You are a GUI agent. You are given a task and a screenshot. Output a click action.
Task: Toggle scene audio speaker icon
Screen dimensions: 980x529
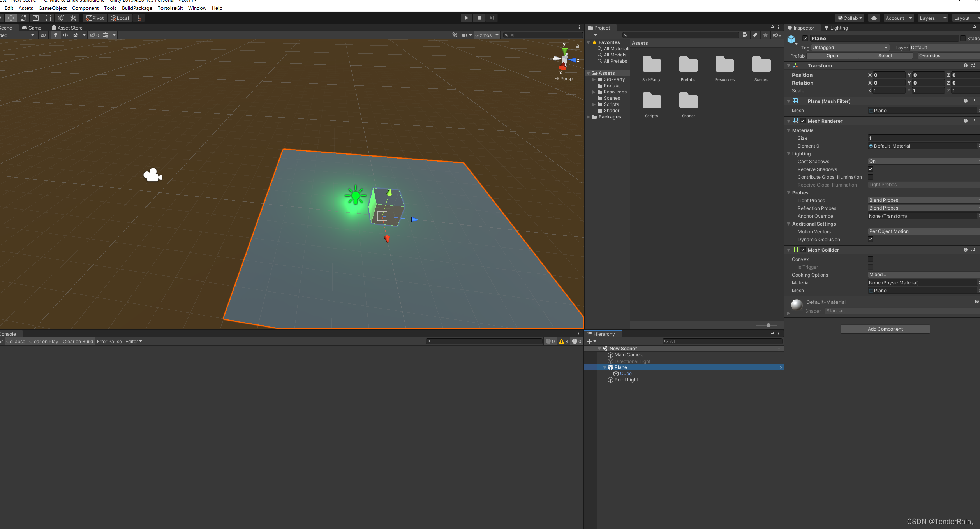click(x=65, y=35)
